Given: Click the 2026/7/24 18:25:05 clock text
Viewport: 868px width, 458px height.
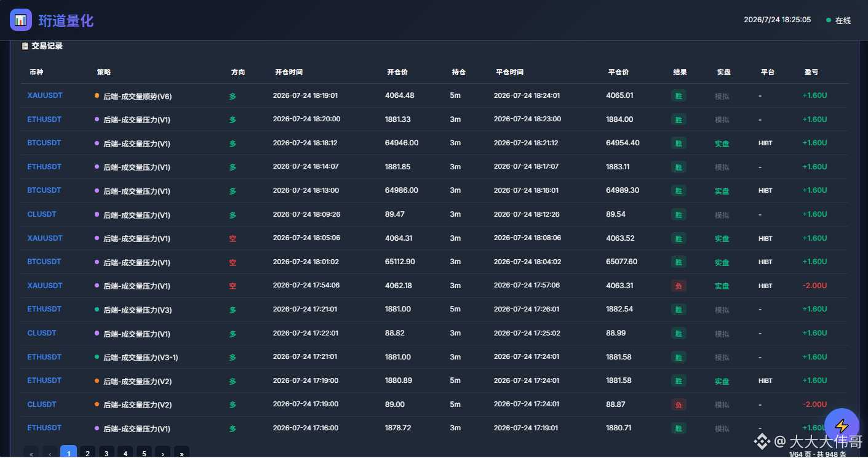Looking at the screenshot, I should tap(777, 20).
